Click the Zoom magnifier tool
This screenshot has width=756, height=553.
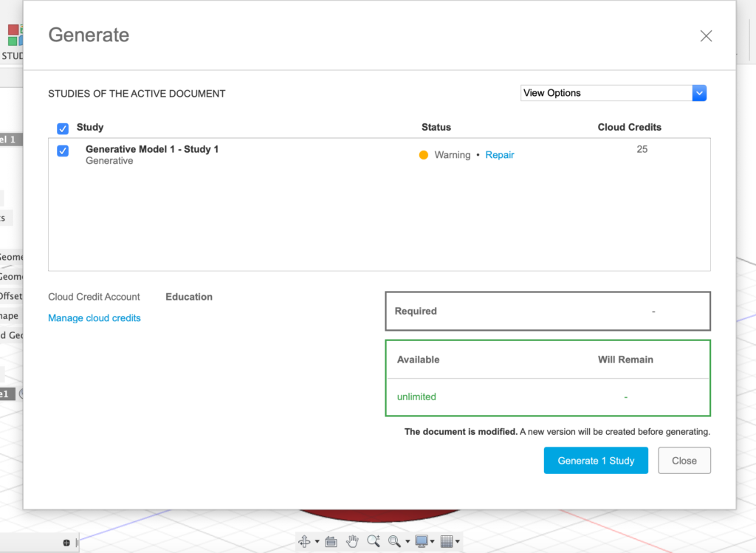tap(373, 541)
